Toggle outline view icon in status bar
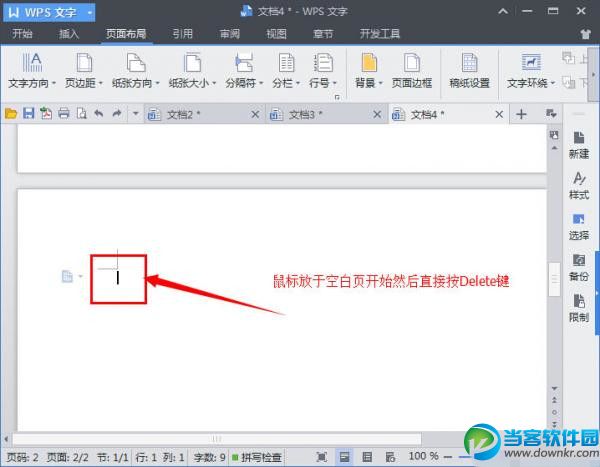This screenshot has width=600, height=467. (x=367, y=457)
